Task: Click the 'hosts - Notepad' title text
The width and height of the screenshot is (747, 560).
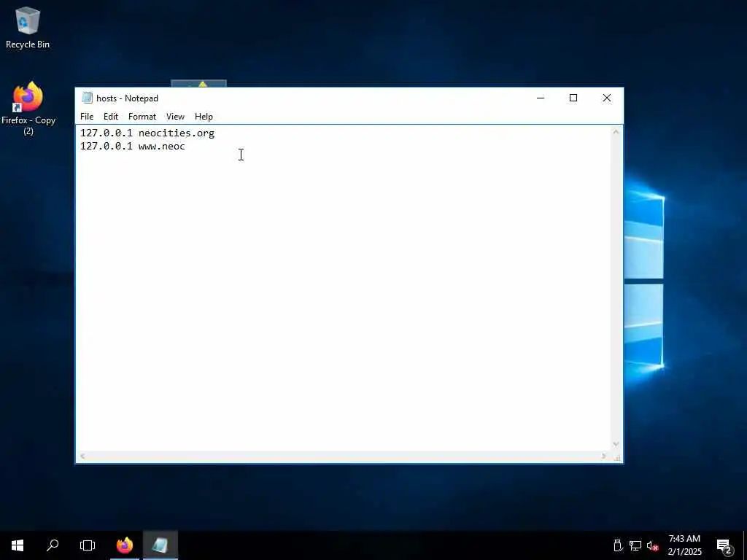Action: (127, 98)
